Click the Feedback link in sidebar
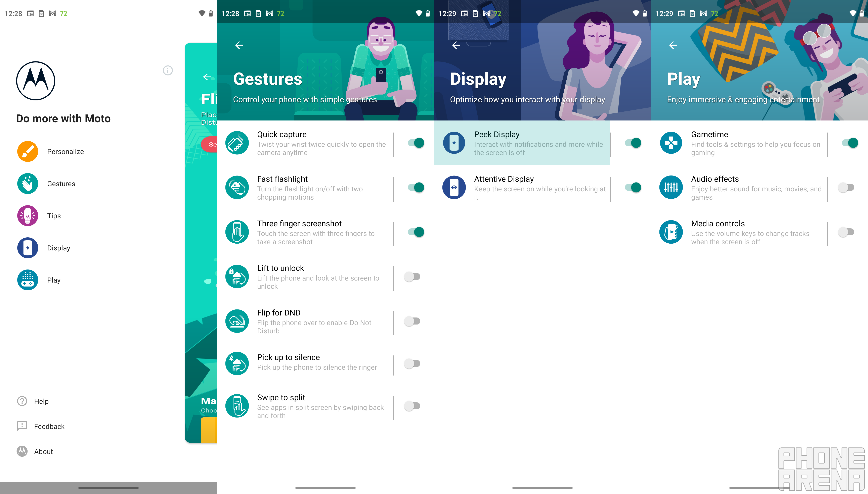This screenshot has height=494, width=868. (x=49, y=426)
